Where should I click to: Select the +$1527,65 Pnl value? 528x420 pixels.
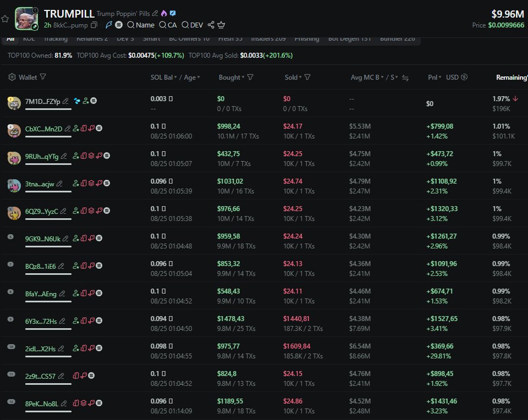point(442,319)
